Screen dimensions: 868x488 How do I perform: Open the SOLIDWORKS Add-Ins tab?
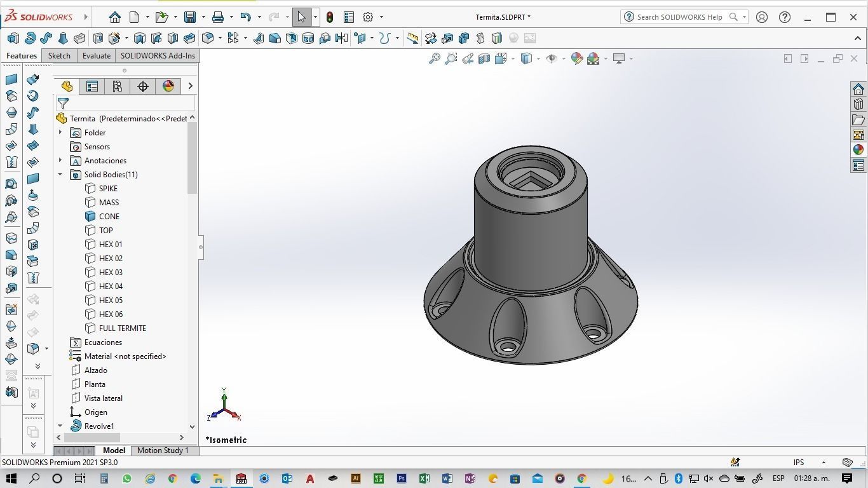point(158,55)
